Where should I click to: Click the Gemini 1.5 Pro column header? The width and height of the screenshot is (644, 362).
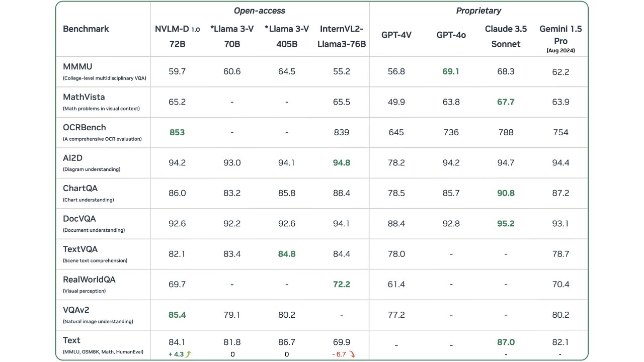point(560,38)
